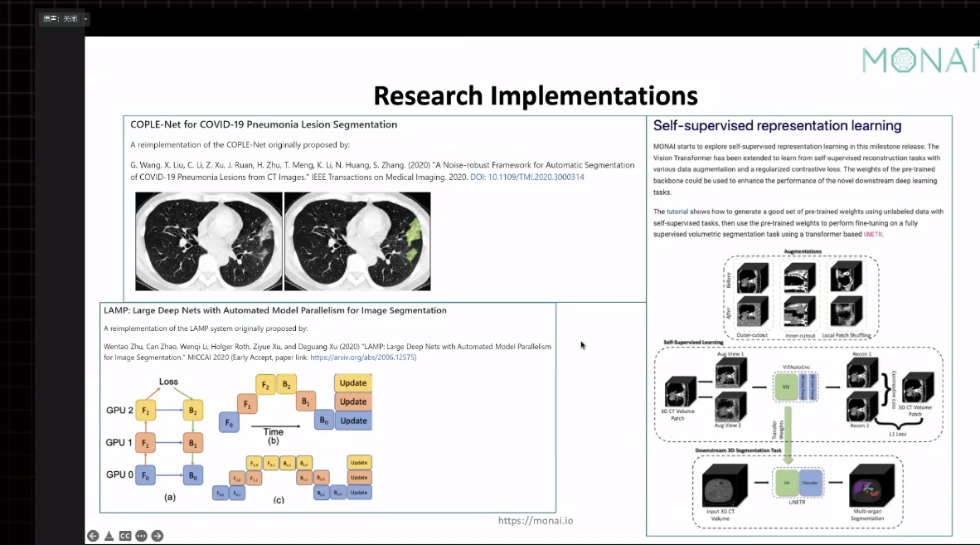Click the COPLE-Net for COVID-19 heading

[264, 124]
